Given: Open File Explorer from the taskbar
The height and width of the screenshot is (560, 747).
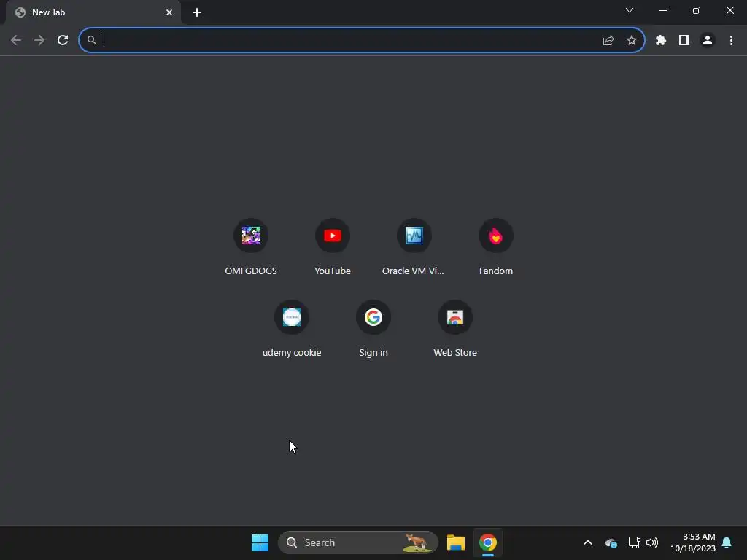Looking at the screenshot, I should 455,542.
